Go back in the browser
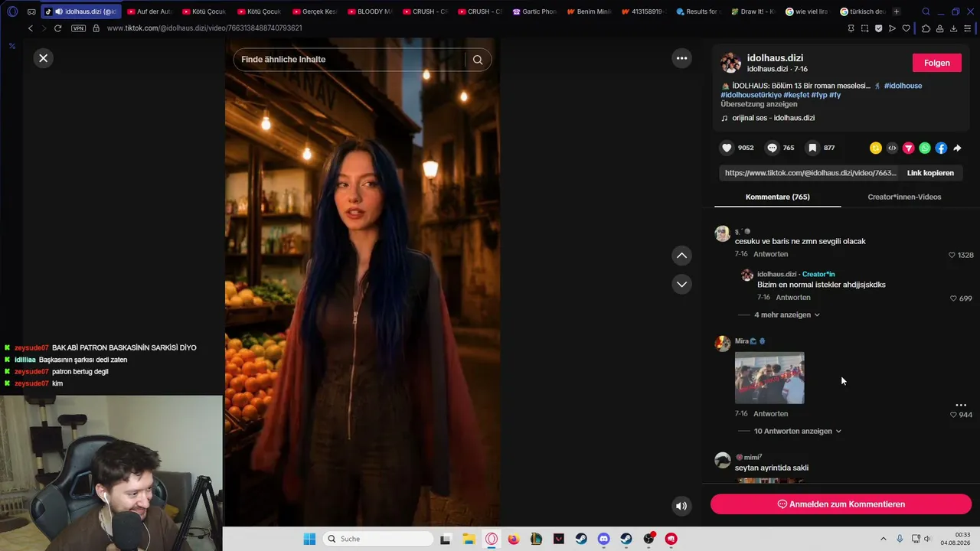 (31, 28)
